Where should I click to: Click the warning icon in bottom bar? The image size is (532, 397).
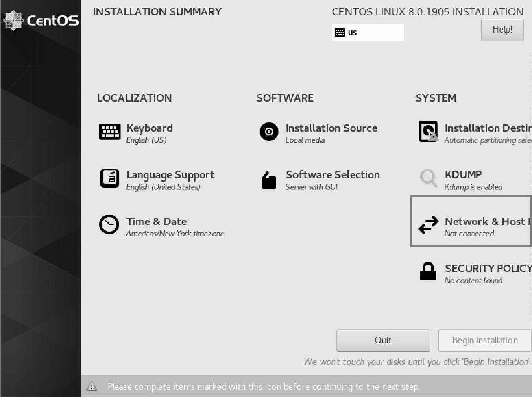click(92, 386)
